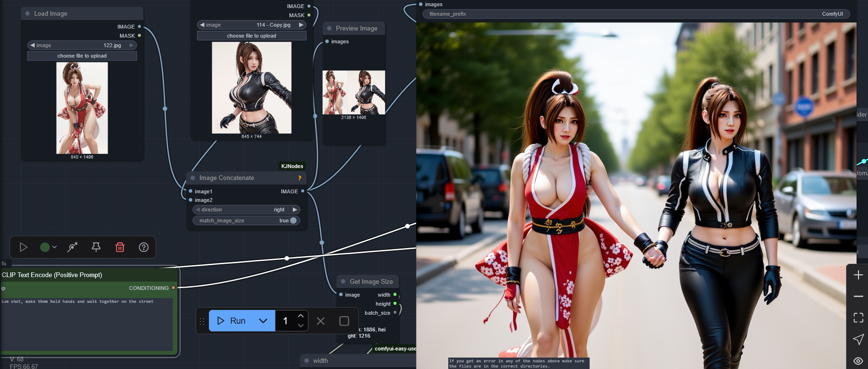
Task: Click the select mode arrow icon
Action: pos(858,339)
